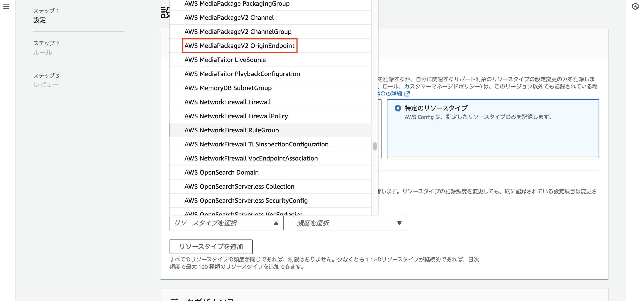Click the external link icon beside 料金の詳細
Image resolution: width=644 pixels, height=301 pixels.
(408, 94)
